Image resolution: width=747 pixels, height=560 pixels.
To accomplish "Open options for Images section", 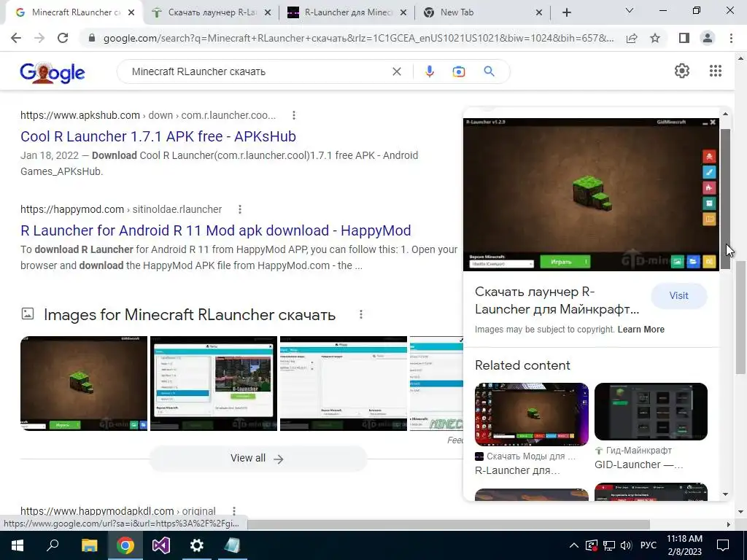I will pyautogui.click(x=361, y=314).
